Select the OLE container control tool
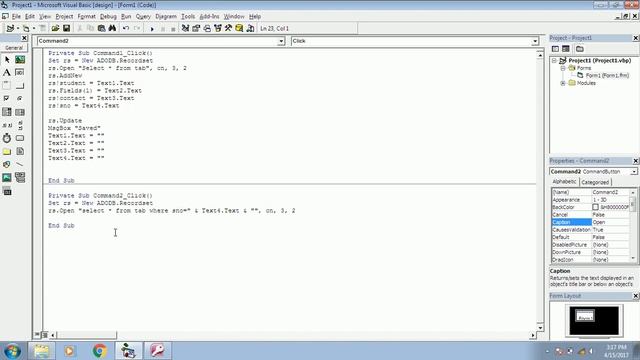Viewport: 640px width, 360px height. coord(7,191)
